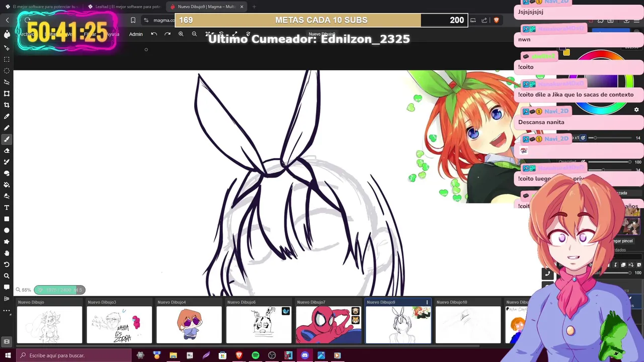
Task: Open a new browser tab
Action: [x=254, y=7]
